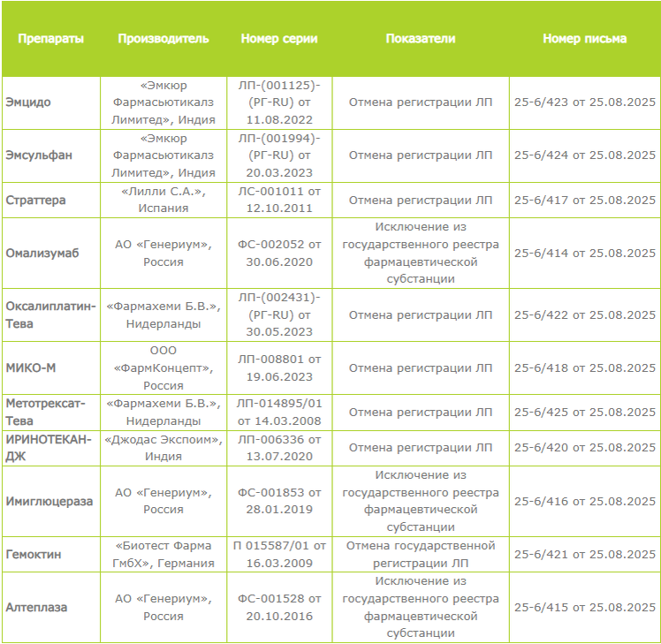Click 'Отмена регистрации ЛП' in the Эмцидо row
This screenshot has width=661, height=644.
point(421,102)
